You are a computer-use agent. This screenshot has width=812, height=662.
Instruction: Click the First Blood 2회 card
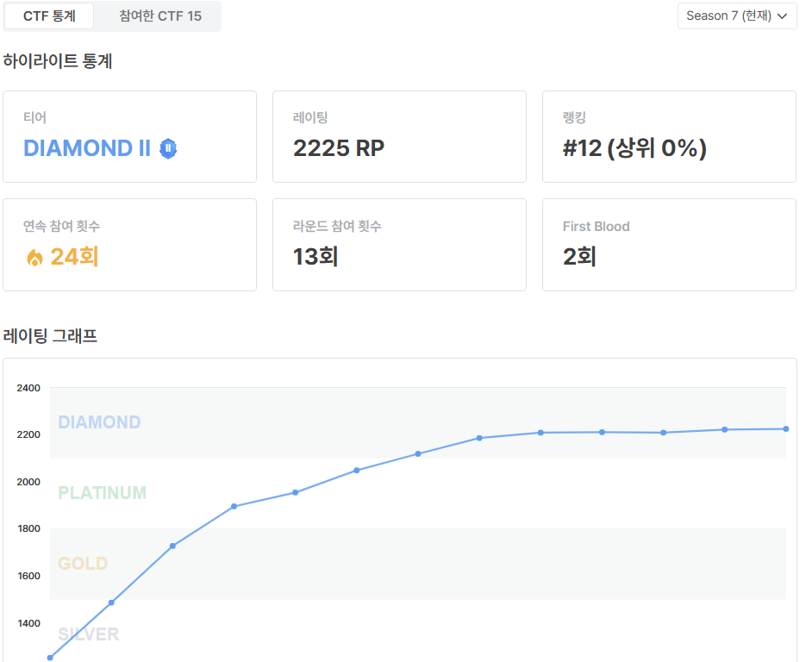click(669, 245)
